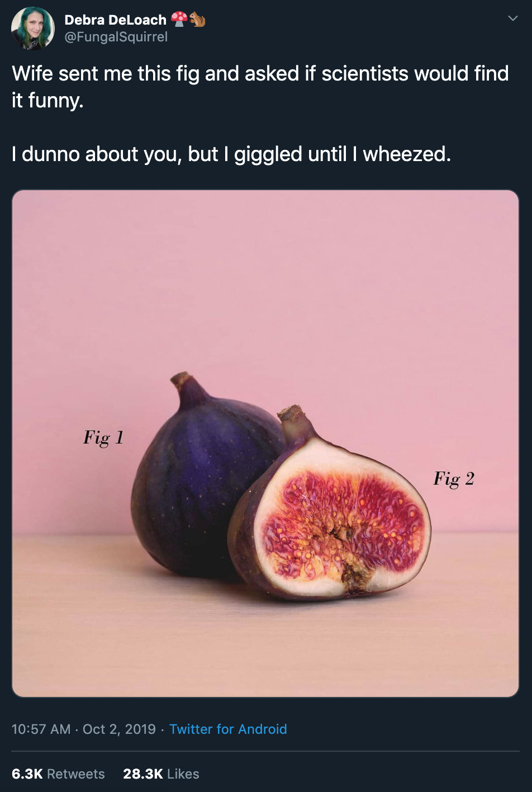View the 6.3K Retweets list
The width and height of the screenshot is (532, 792).
pyautogui.click(x=58, y=774)
